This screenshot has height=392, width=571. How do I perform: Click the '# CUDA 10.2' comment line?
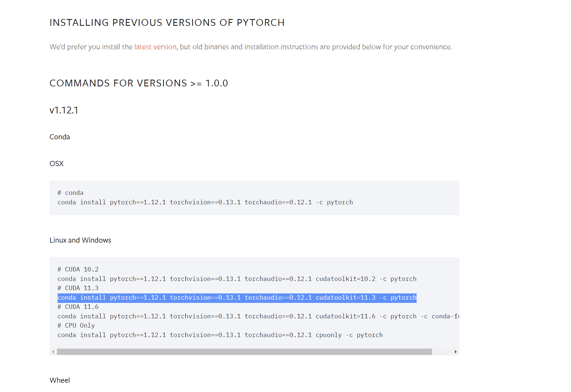click(78, 269)
